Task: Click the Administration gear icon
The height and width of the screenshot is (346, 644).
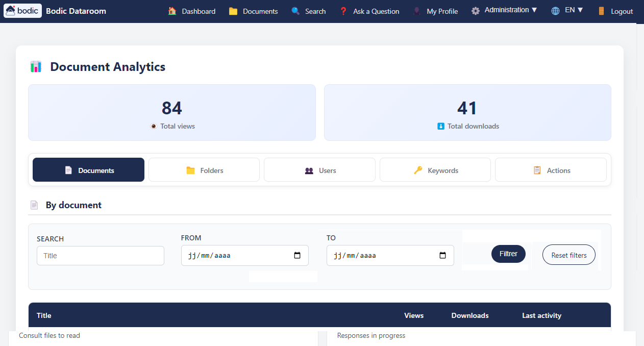Action: tap(476, 10)
